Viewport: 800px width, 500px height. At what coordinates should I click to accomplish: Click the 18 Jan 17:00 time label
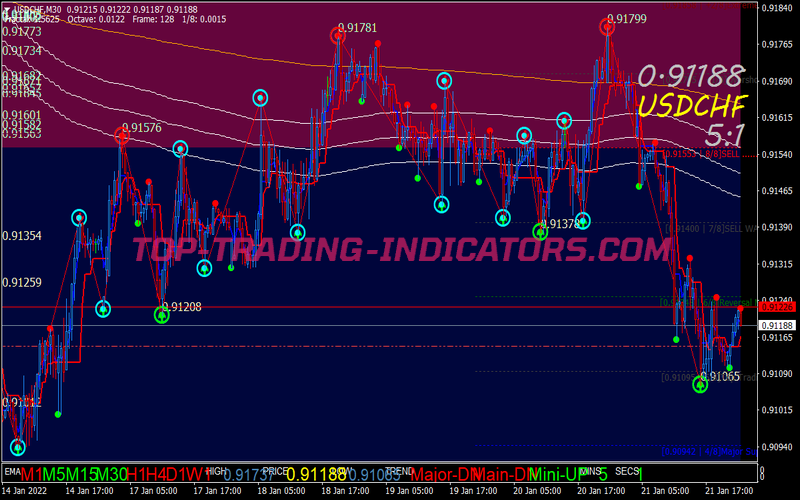point(347,491)
